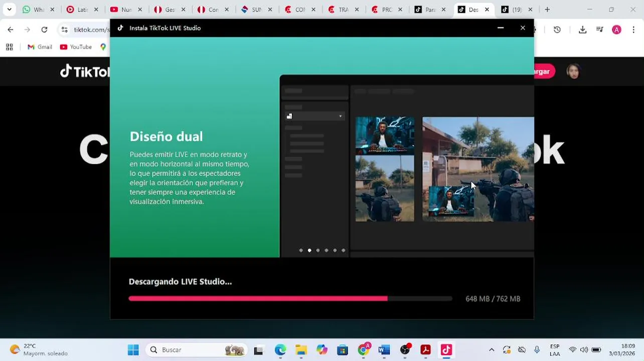Image resolution: width=644 pixels, height=361 pixels.
Task: Minimize the TikTok LIVE Studio installer
Action: click(x=500, y=28)
